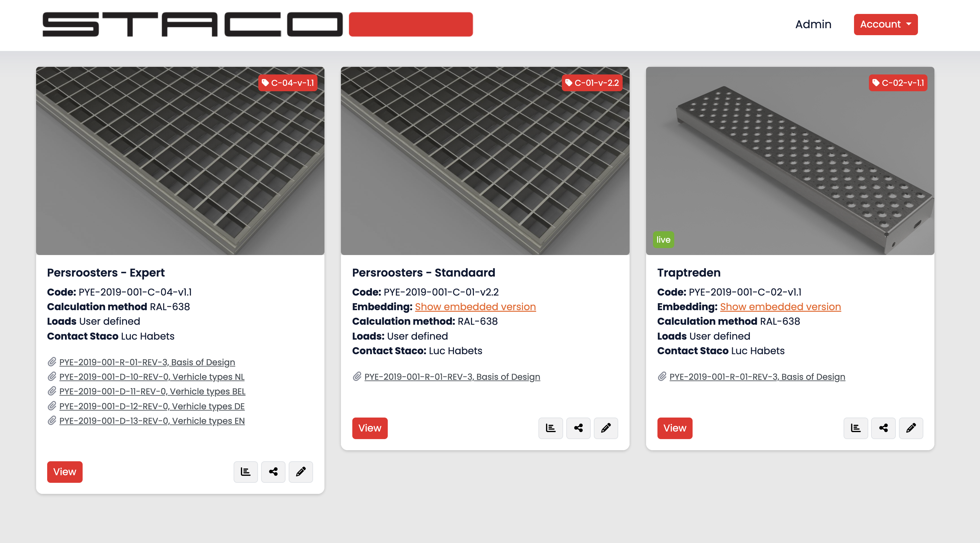The width and height of the screenshot is (980, 543).
Task: Share the Traptreden card
Action: coord(883,428)
